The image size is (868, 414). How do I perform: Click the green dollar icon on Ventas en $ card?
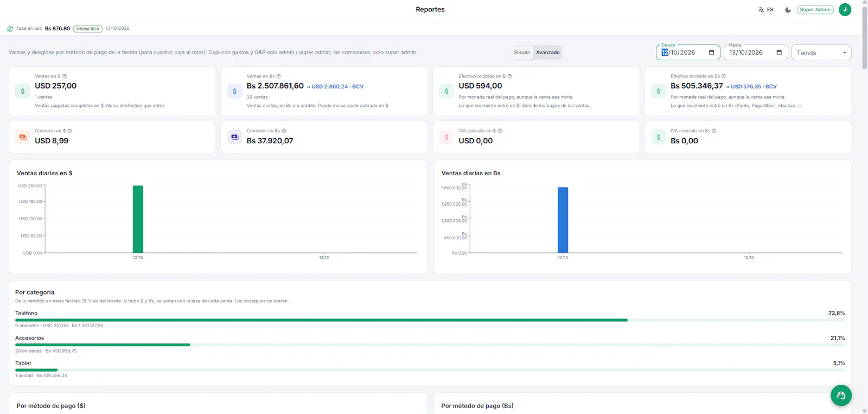tap(23, 91)
